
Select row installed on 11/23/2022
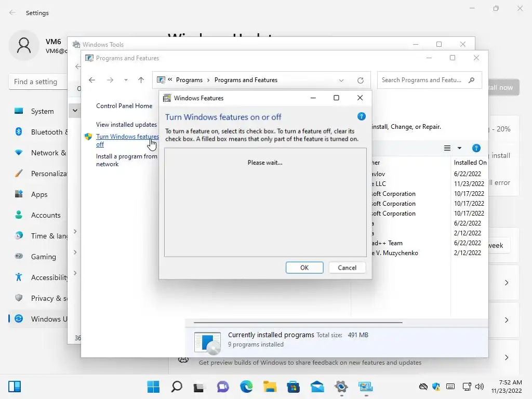point(429,183)
